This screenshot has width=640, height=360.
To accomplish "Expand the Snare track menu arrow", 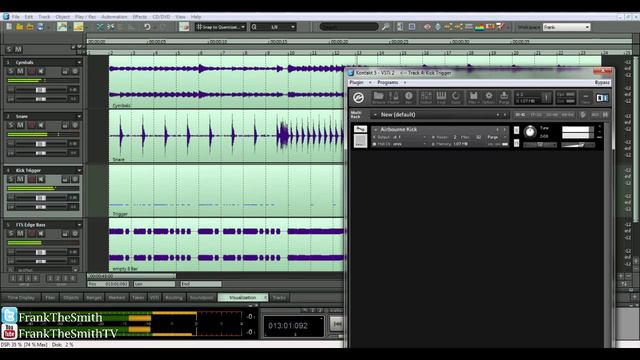I will (79, 116).
